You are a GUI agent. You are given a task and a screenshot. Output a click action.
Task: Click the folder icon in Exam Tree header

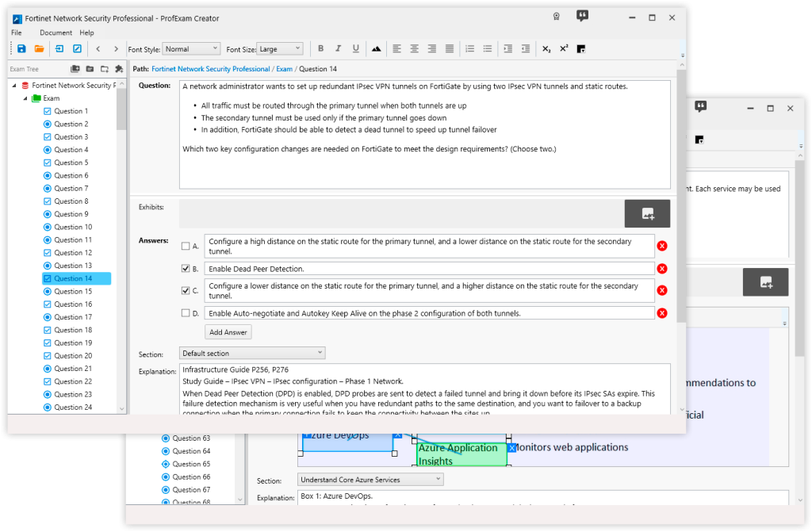click(x=90, y=69)
